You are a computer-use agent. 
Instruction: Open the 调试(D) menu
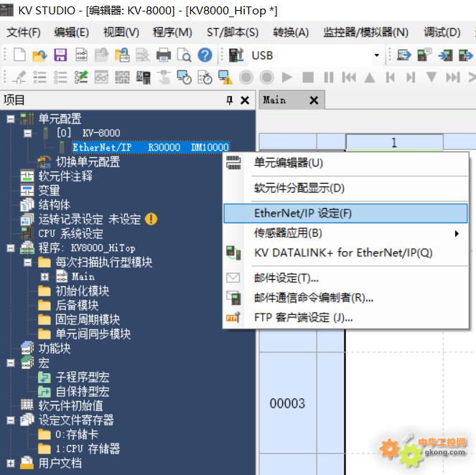[x=442, y=32]
